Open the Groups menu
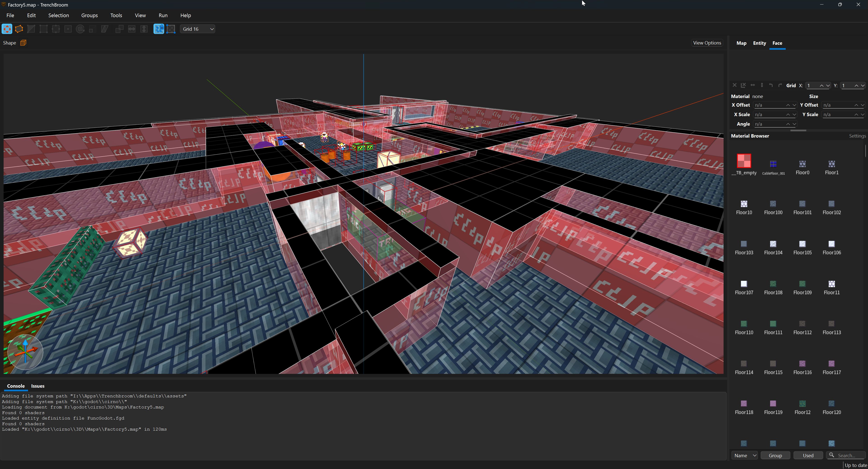The height and width of the screenshot is (469, 868). [x=89, y=16]
